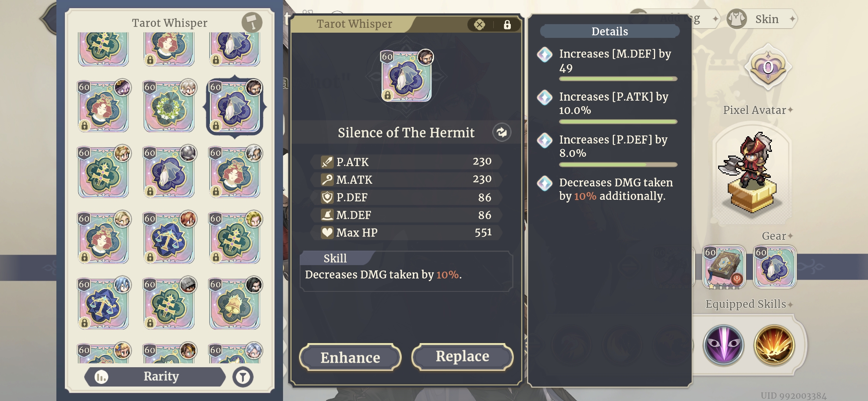Screen dimensions: 868x401
Task: Click the P.DEF 8.0% progress bar
Action: (x=618, y=164)
